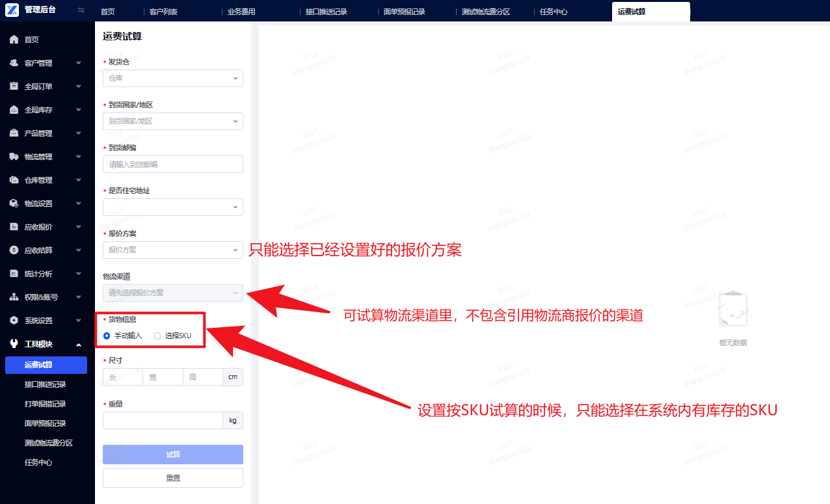Viewport: 830px width, 504px height.
Task: Click the 权限&账号 hierarchy icon
Action: click(14, 297)
